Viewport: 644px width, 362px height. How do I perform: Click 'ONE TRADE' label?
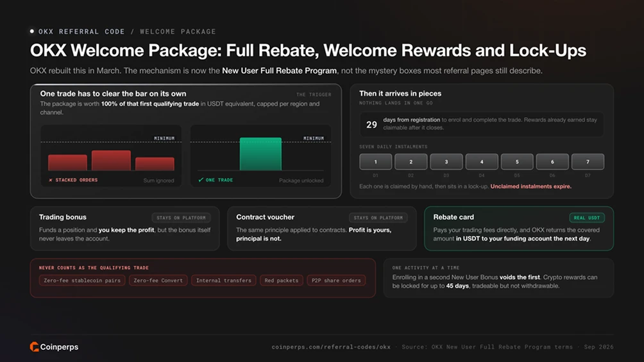pos(219,180)
